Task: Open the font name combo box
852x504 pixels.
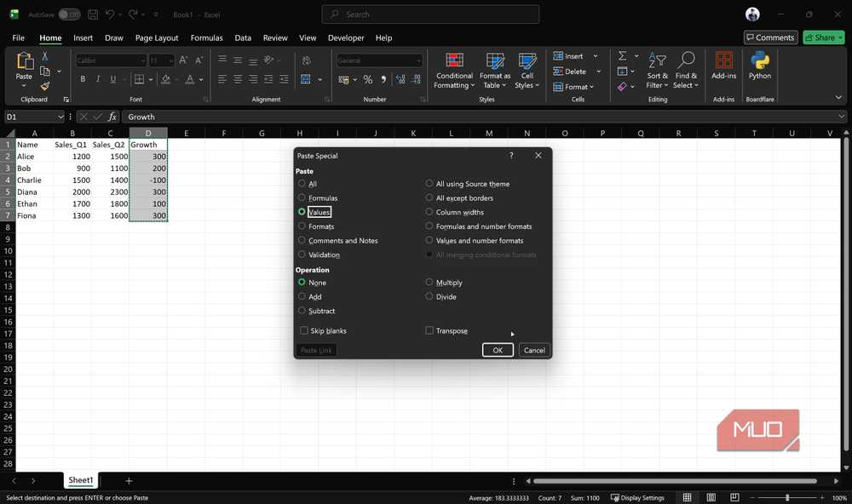Action: 111,60
